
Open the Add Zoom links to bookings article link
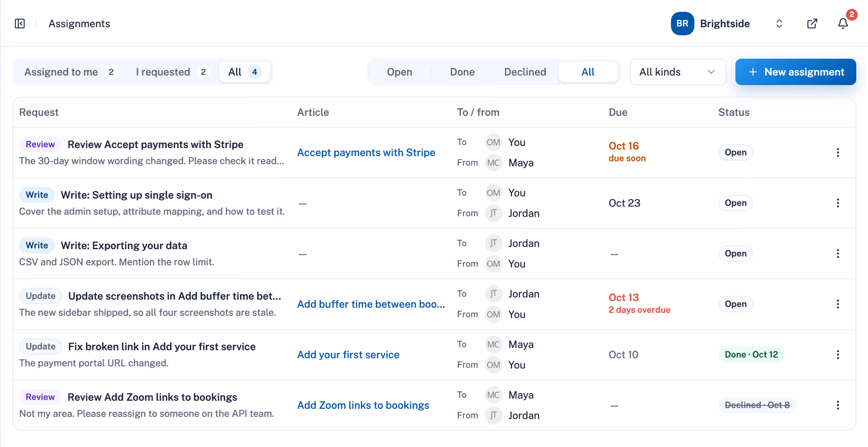(x=363, y=405)
